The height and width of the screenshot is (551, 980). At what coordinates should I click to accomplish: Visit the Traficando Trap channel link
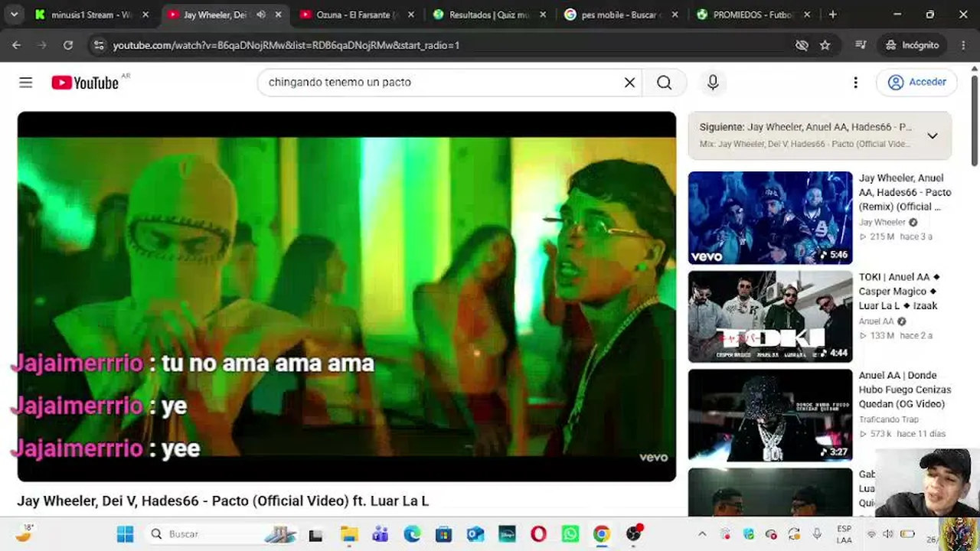pos(888,419)
